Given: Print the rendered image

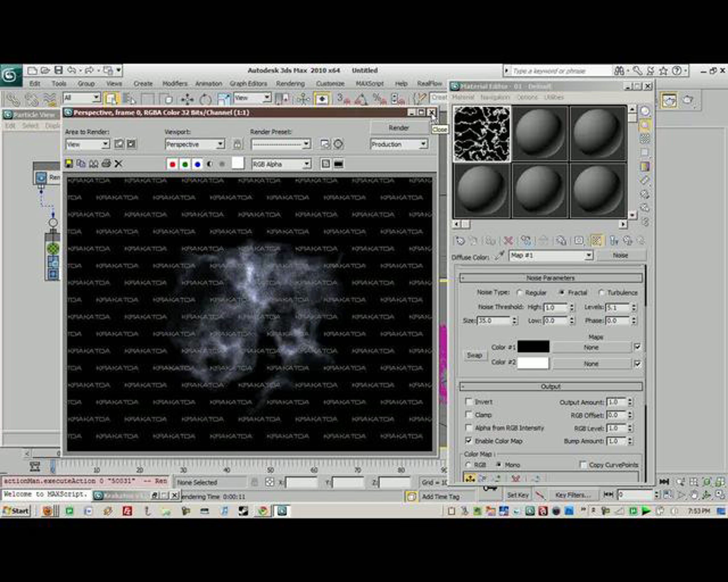Looking at the screenshot, I should tap(106, 164).
